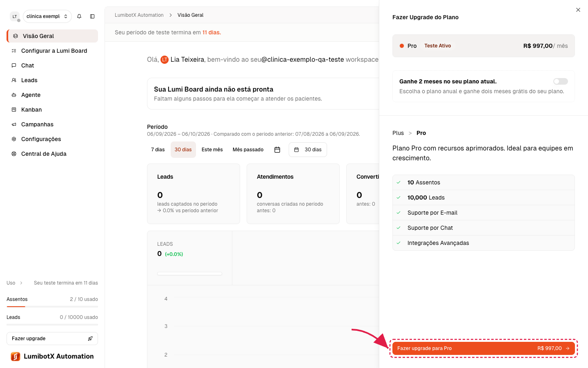Select the Mês passado period tab
588x368 pixels.
tap(248, 150)
